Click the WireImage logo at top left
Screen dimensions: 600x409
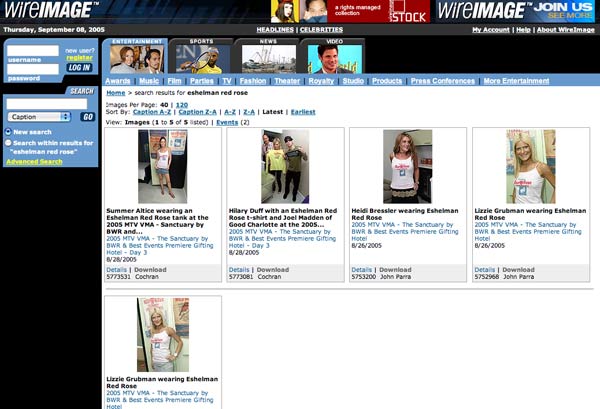tap(51, 10)
